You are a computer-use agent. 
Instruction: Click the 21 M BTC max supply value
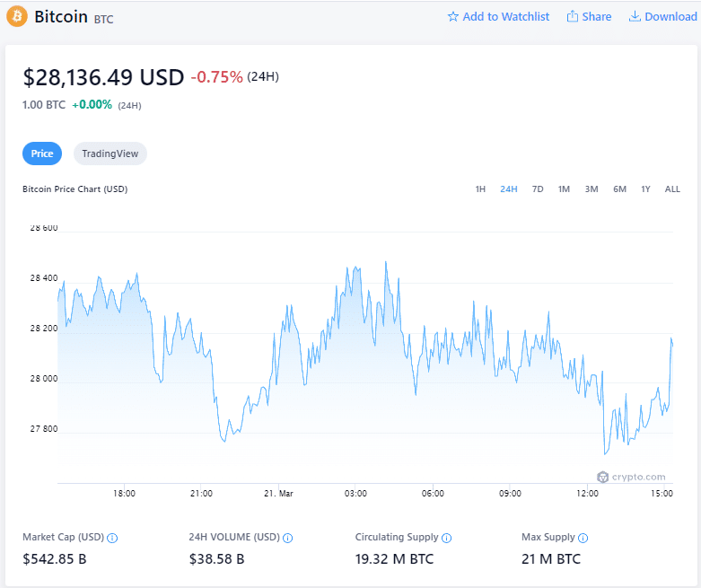pyautogui.click(x=551, y=559)
